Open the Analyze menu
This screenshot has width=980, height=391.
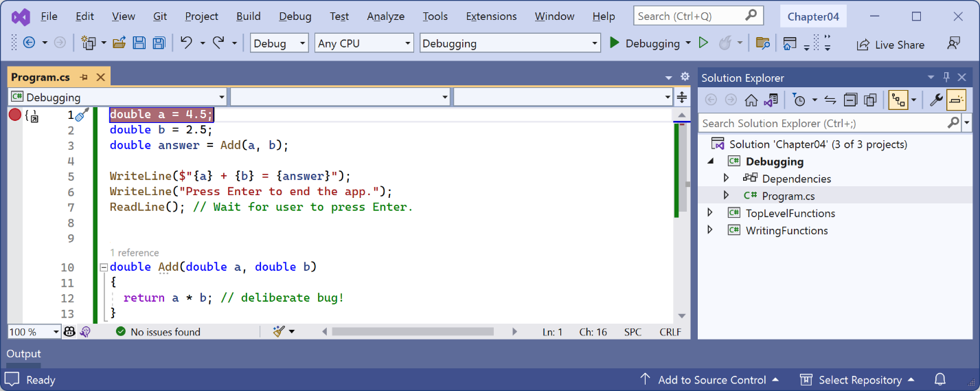pos(386,16)
